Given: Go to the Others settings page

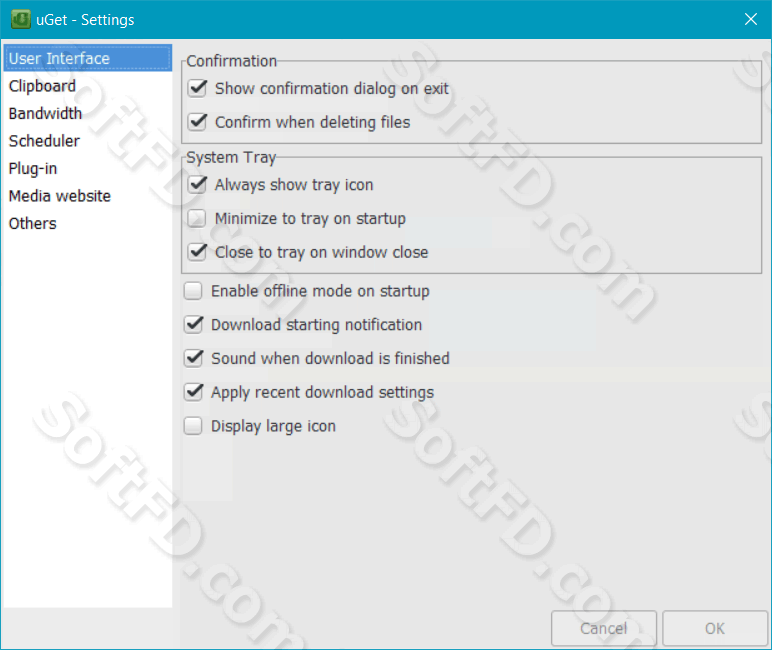Looking at the screenshot, I should (x=88, y=224).
